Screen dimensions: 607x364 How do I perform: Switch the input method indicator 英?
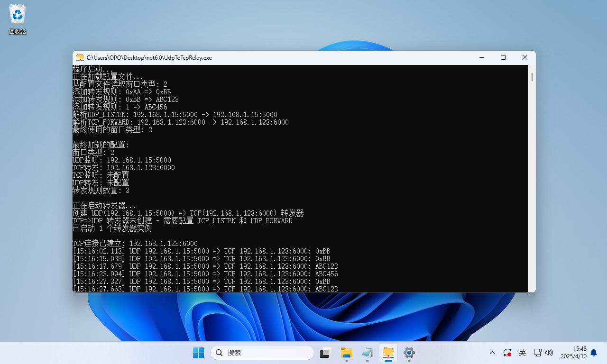pyautogui.click(x=522, y=353)
